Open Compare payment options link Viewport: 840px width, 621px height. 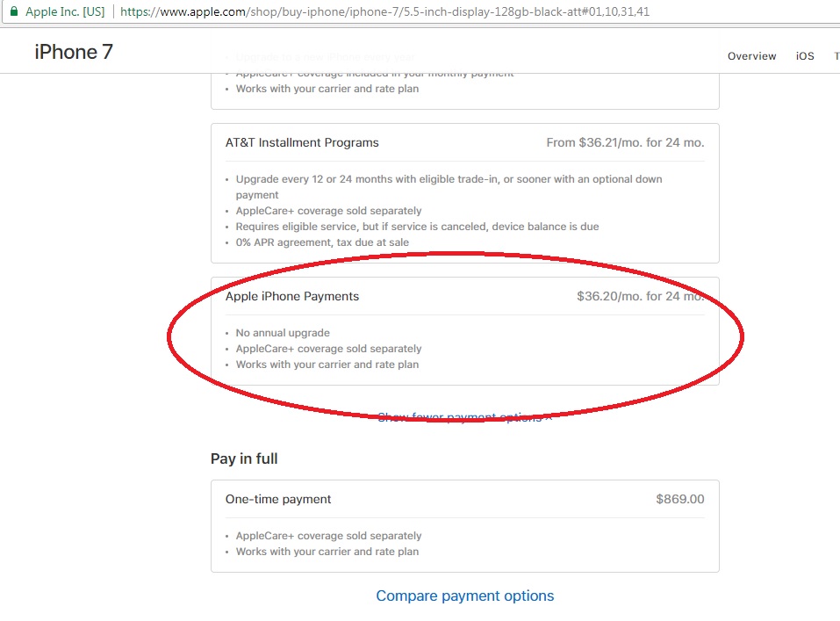tap(464, 596)
